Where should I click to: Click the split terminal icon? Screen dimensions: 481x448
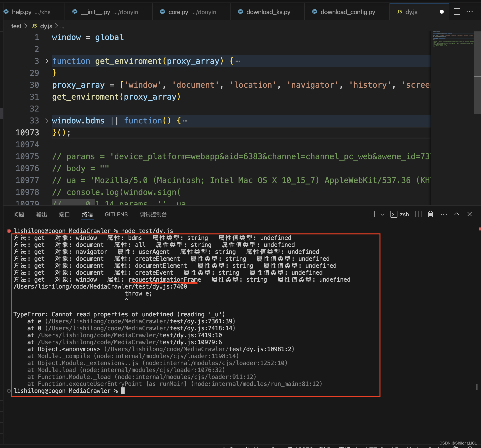(x=418, y=214)
